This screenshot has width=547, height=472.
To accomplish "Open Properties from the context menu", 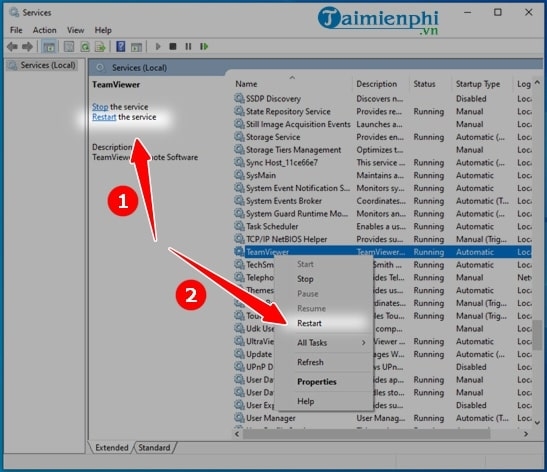I will pos(323,382).
